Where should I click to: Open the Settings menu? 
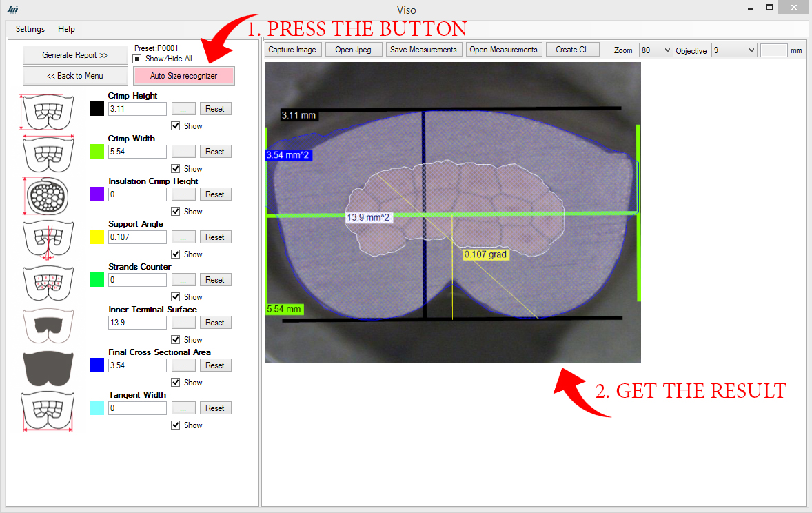[x=30, y=29]
